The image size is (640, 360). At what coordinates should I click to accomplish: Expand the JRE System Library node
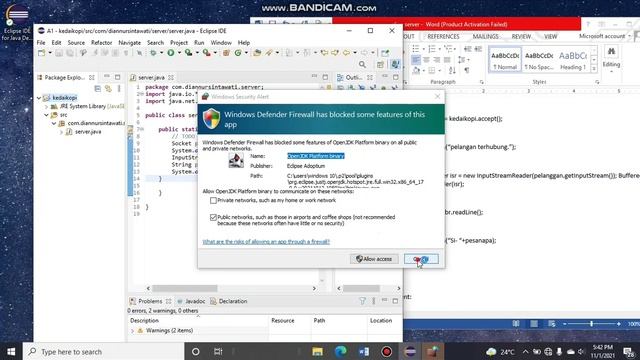[x=47, y=107]
